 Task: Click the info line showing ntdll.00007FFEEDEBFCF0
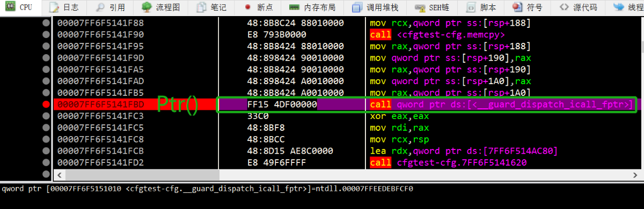point(207,189)
